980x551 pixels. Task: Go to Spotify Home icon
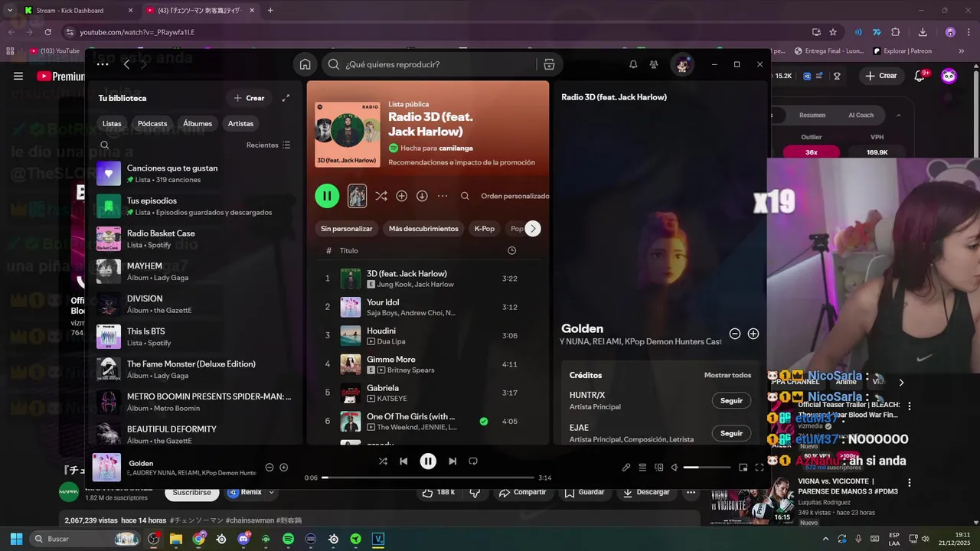tap(305, 64)
